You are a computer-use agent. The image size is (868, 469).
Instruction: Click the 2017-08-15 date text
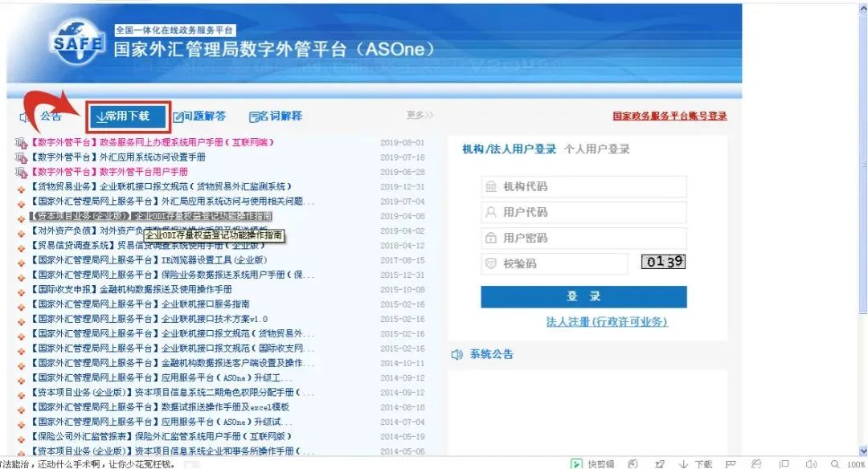(x=403, y=260)
